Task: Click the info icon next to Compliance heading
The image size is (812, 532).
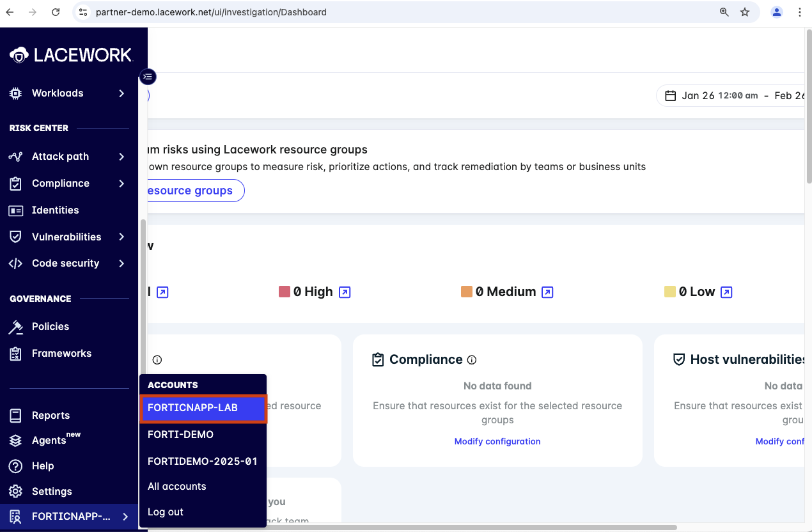Action: 472,360
